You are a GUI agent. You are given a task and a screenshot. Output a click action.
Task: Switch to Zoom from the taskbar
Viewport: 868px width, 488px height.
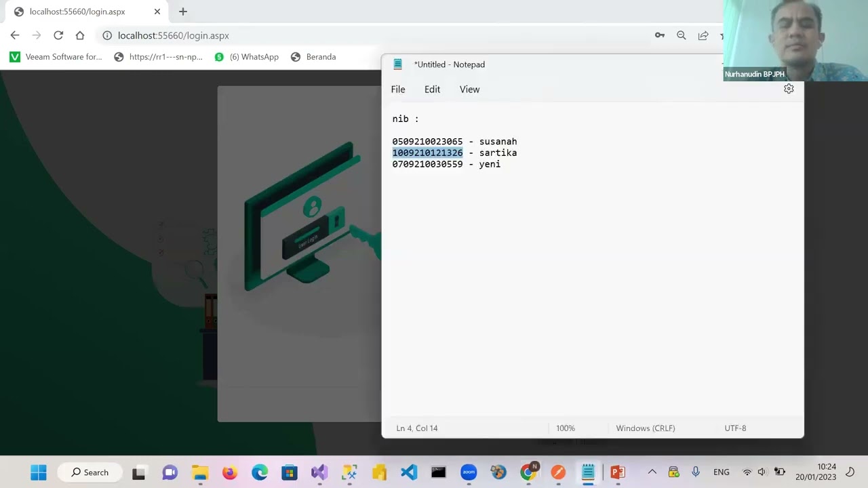click(469, 472)
